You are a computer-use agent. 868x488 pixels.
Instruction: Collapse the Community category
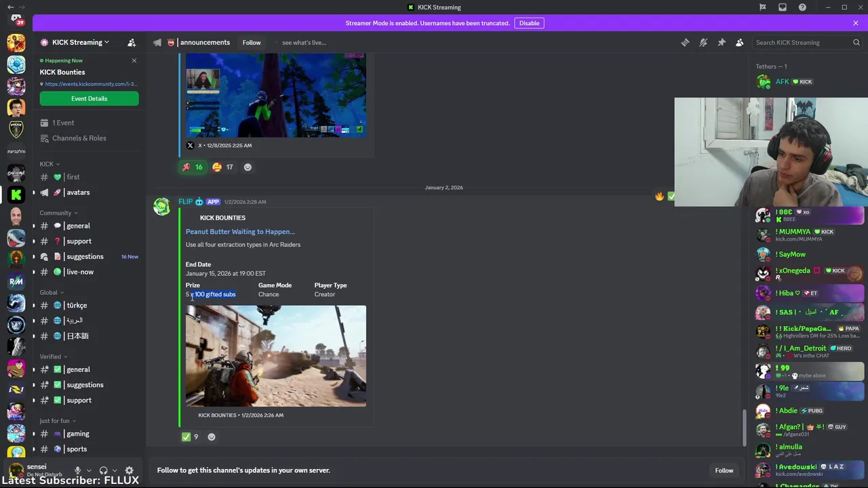click(x=59, y=213)
